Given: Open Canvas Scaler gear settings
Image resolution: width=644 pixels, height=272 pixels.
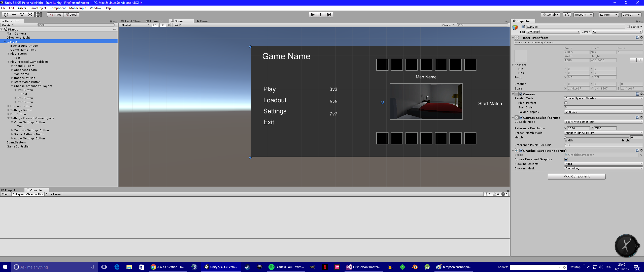Looking at the screenshot, I should coord(641,117).
